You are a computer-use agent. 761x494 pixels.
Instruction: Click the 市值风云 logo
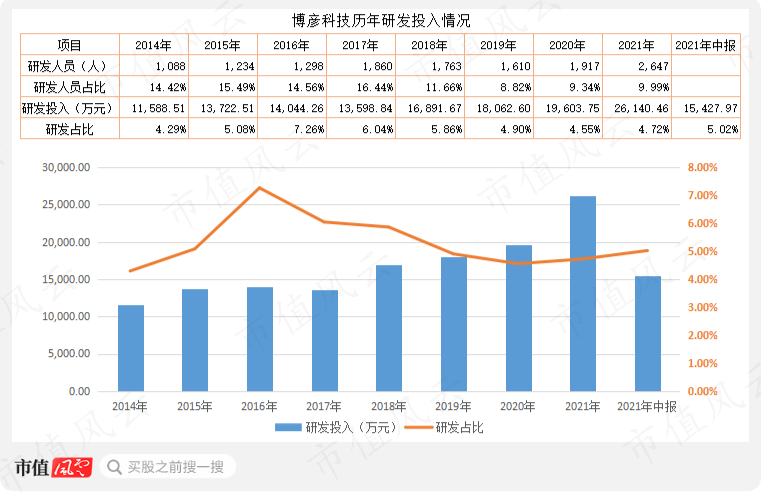point(53,468)
